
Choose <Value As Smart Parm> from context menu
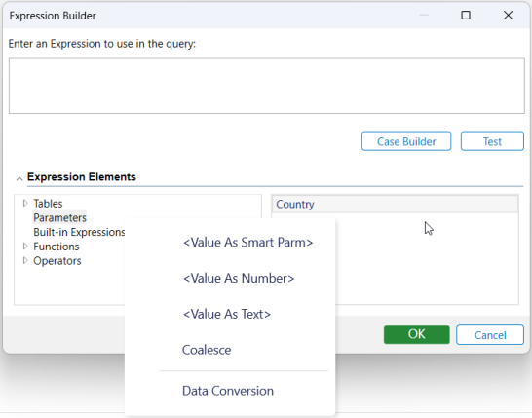(247, 243)
